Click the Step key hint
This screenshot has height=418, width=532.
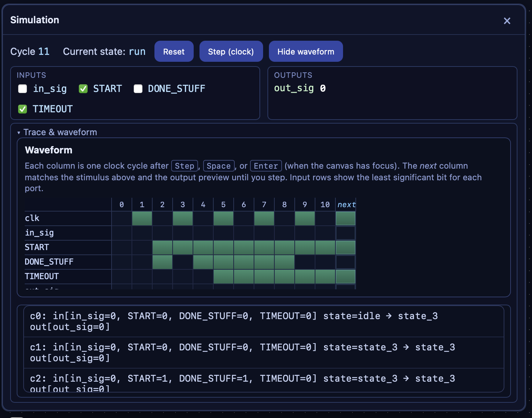pos(185,166)
